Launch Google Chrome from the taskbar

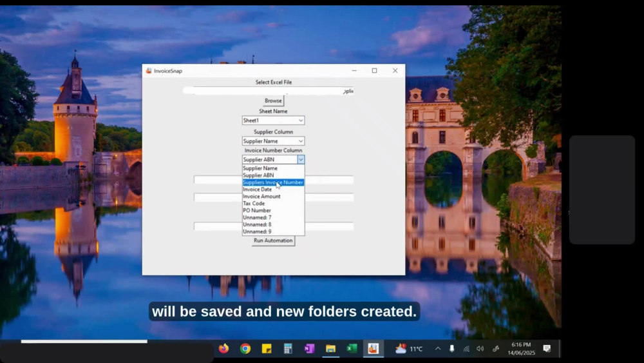click(x=245, y=349)
